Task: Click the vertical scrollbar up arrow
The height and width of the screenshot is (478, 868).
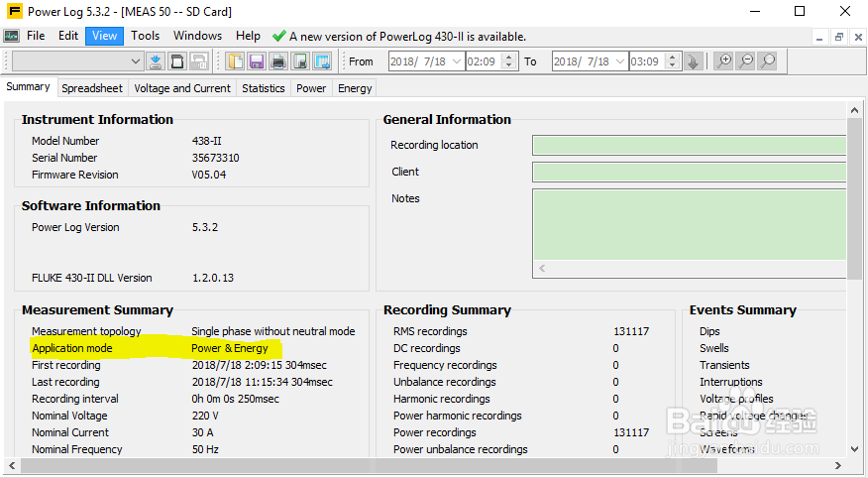Action: coord(854,110)
